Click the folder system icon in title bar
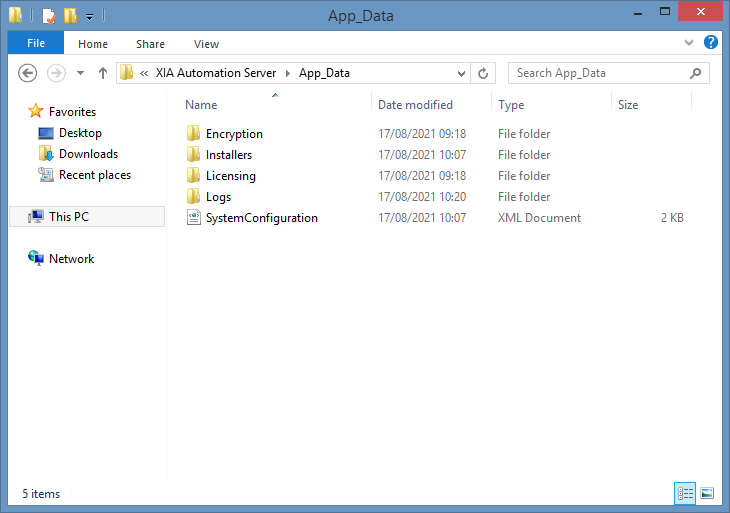 [15, 15]
